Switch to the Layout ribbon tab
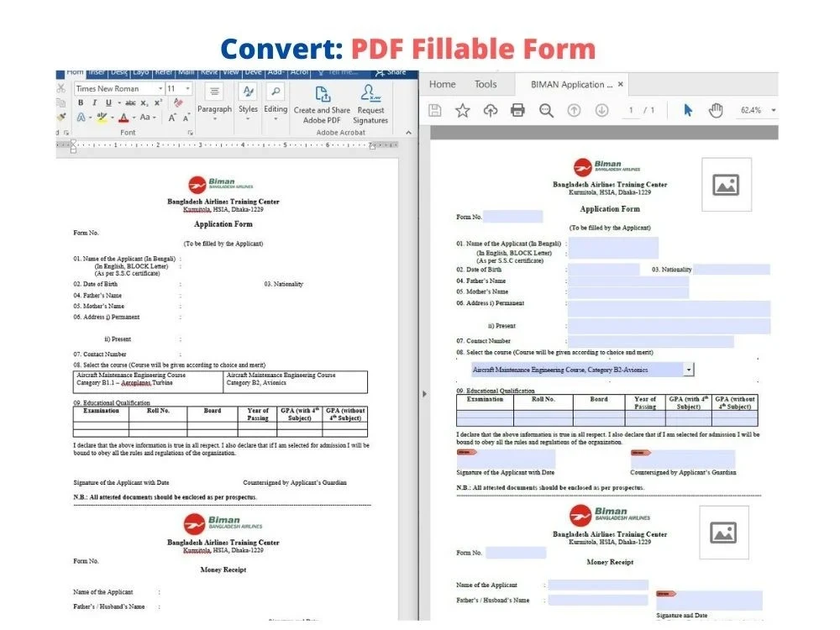The height and width of the screenshot is (630, 840). point(141,72)
